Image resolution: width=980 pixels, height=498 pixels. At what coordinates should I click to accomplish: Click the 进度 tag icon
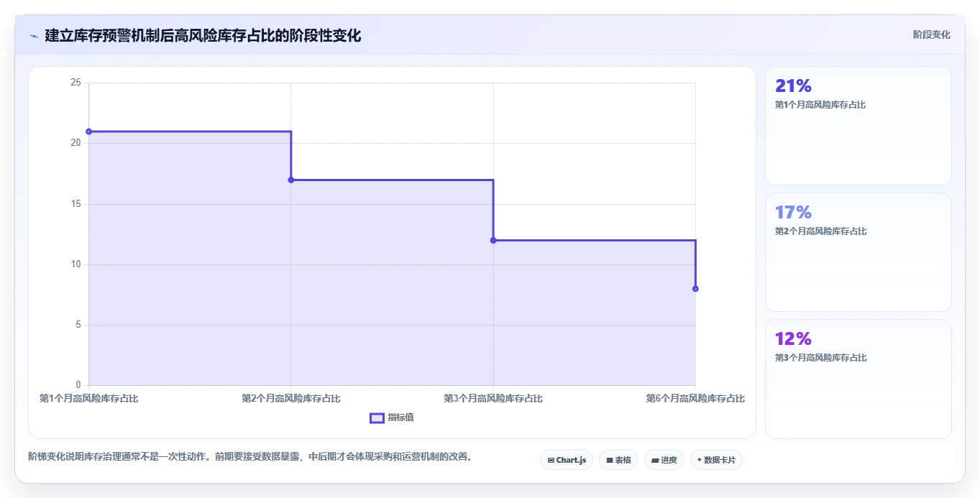coord(656,460)
